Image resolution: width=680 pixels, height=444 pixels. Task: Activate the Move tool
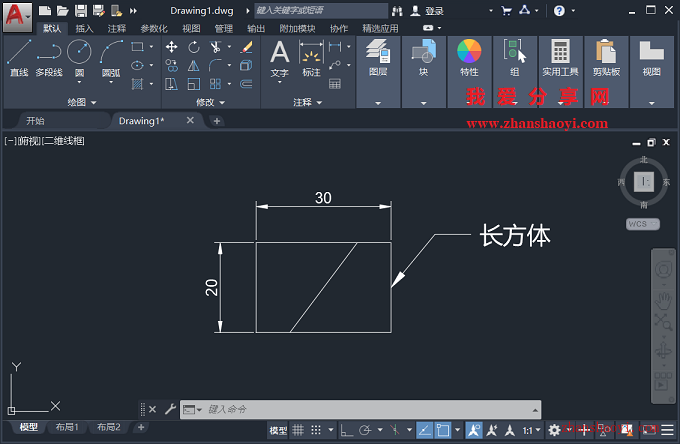point(171,47)
